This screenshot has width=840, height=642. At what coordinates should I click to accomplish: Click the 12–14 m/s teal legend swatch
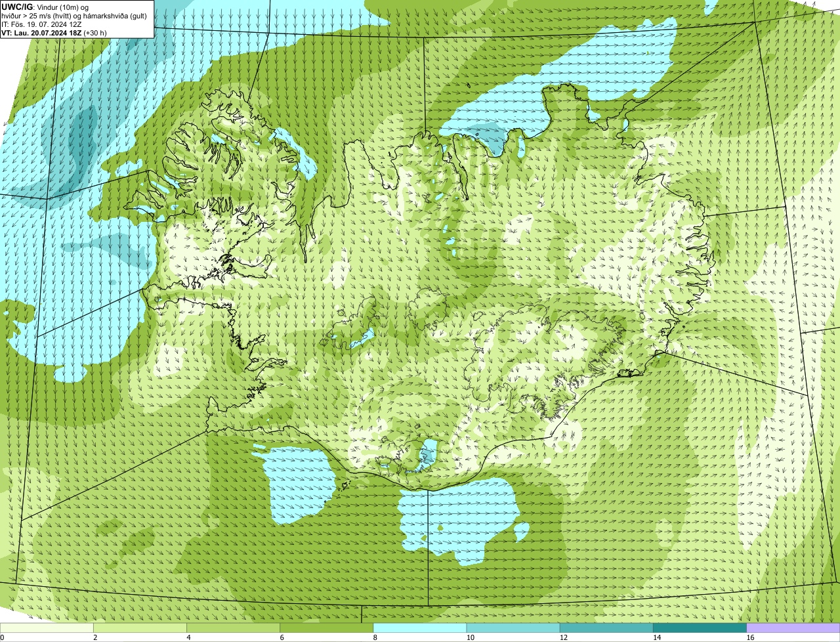click(x=606, y=628)
